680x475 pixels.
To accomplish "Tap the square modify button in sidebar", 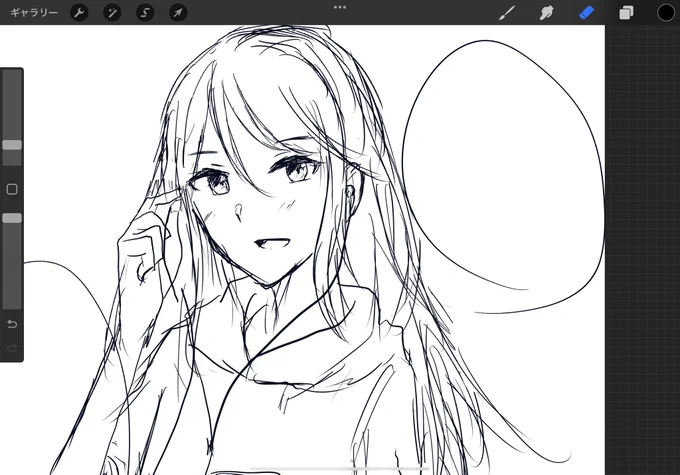I will 12,189.
